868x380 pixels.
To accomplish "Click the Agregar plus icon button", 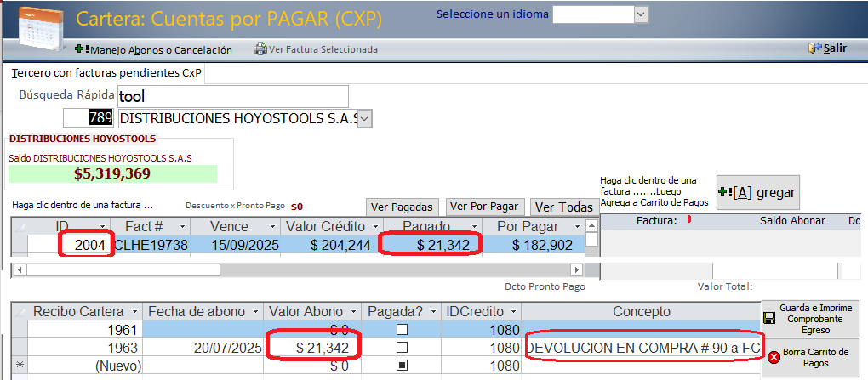I will [x=725, y=192].
